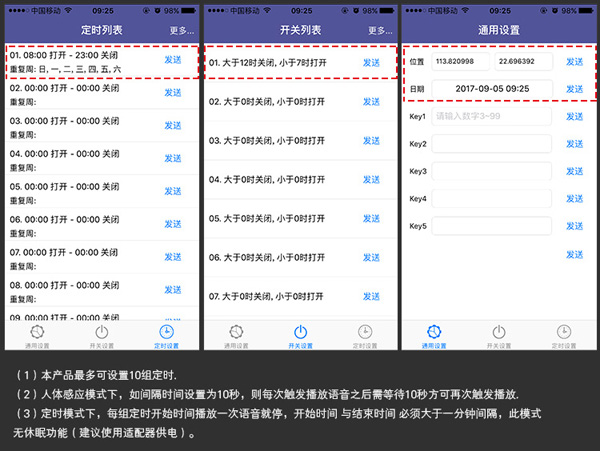Tap Wi-Fi icon in 开关列表 status bar
Viewport: 600px width, 451px height.
point(267,10)
